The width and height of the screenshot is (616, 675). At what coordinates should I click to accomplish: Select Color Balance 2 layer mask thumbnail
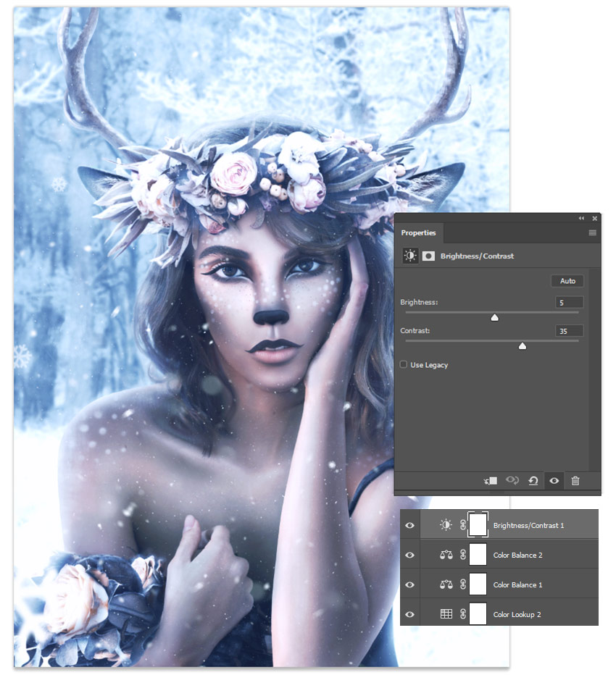pos(478,555)
